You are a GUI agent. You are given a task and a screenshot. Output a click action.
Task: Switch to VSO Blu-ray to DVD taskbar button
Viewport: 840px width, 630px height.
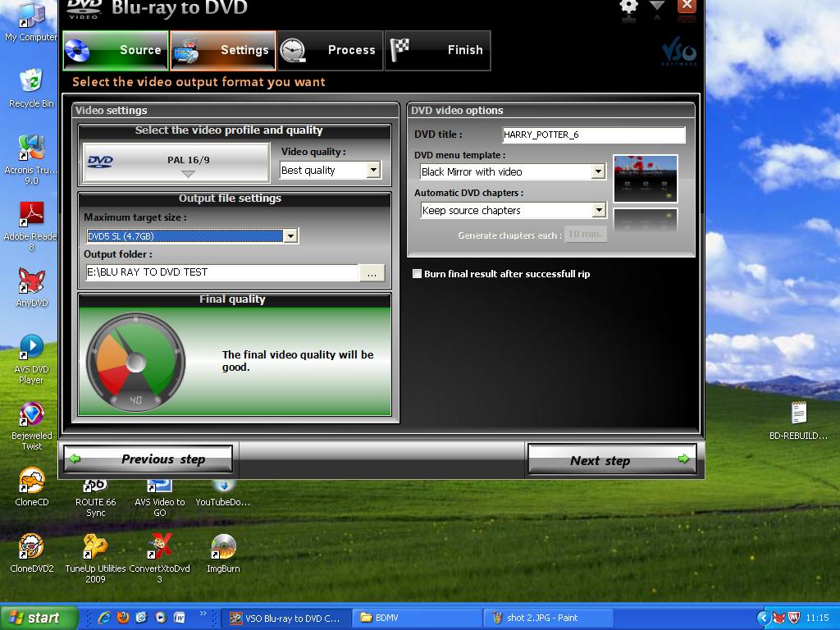286,619
